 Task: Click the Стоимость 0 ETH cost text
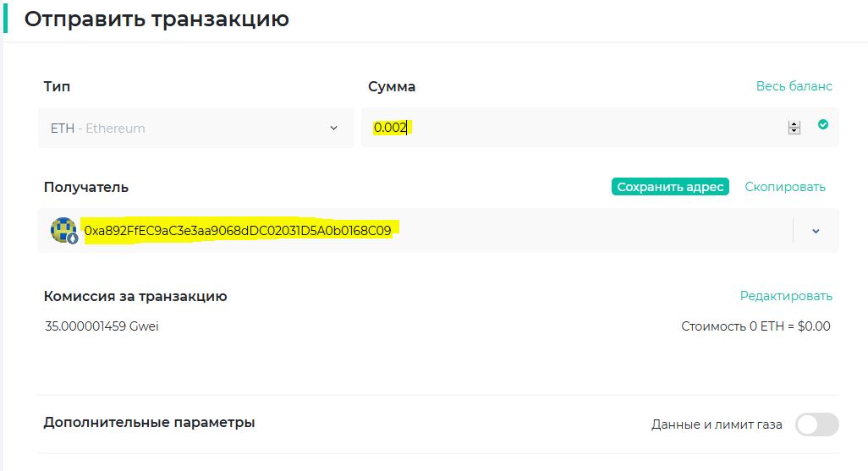pos(755,326)
